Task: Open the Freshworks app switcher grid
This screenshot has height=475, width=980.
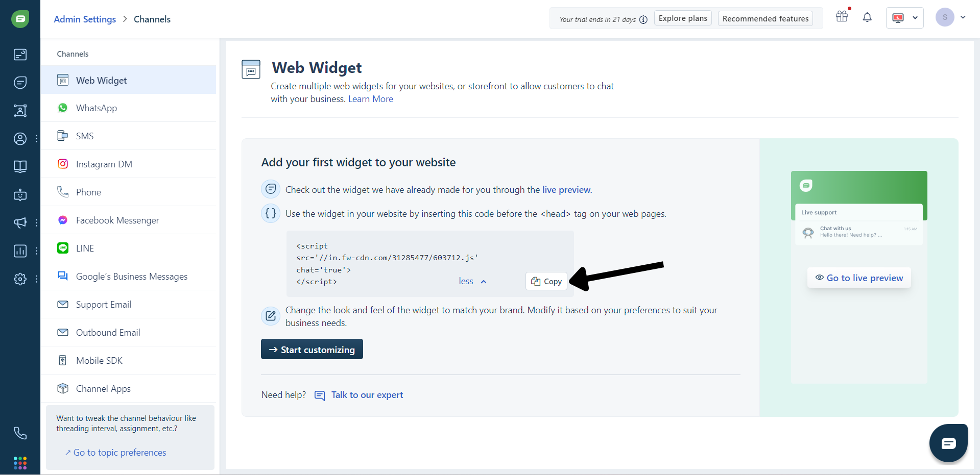Action: [x=20, y=463]
